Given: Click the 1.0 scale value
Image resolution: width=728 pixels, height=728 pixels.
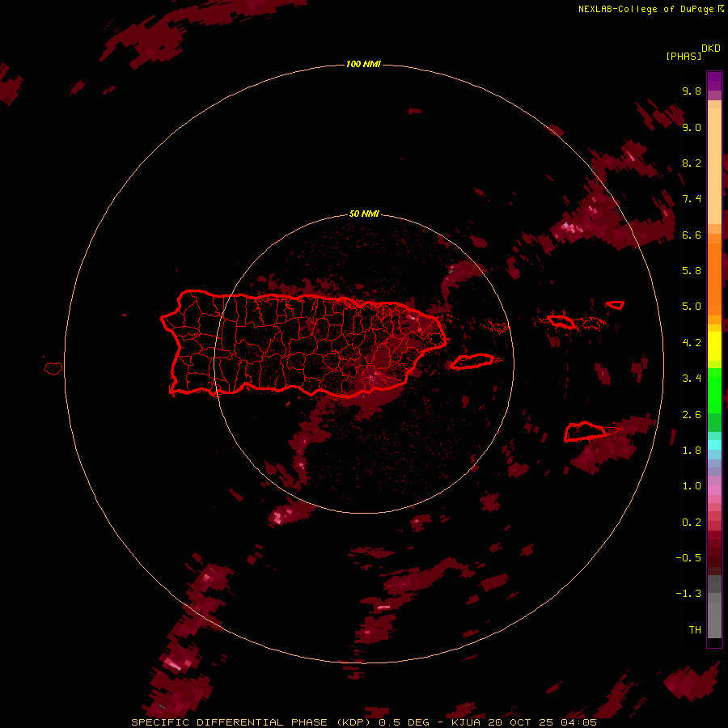Looking at the screenshot, I should click(692, 486).
